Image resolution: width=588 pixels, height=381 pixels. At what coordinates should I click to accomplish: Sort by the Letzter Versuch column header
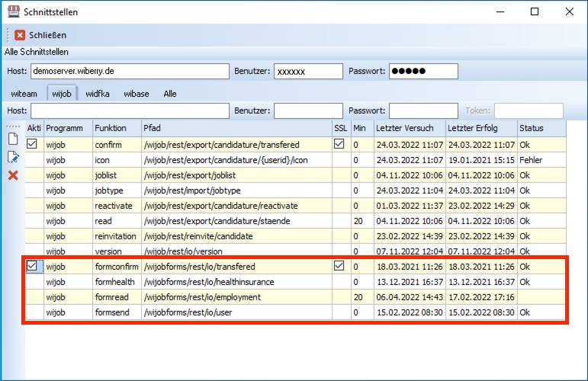point(408,128)
